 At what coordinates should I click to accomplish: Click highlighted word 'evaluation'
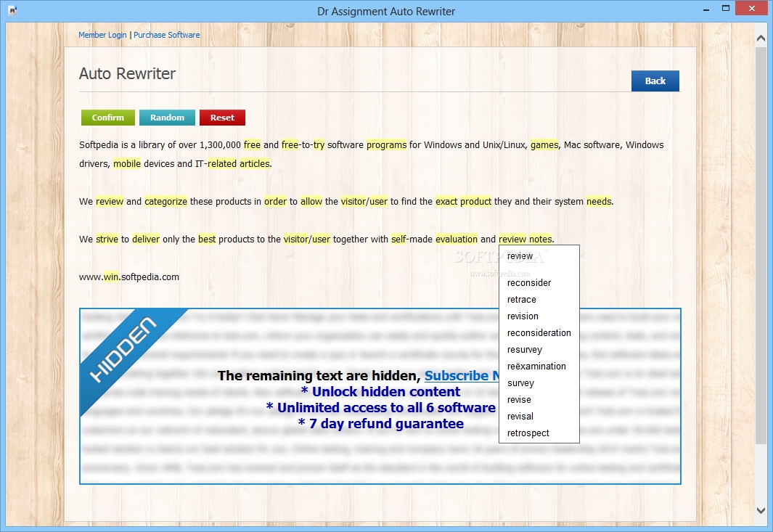click(x=457, y=239)
